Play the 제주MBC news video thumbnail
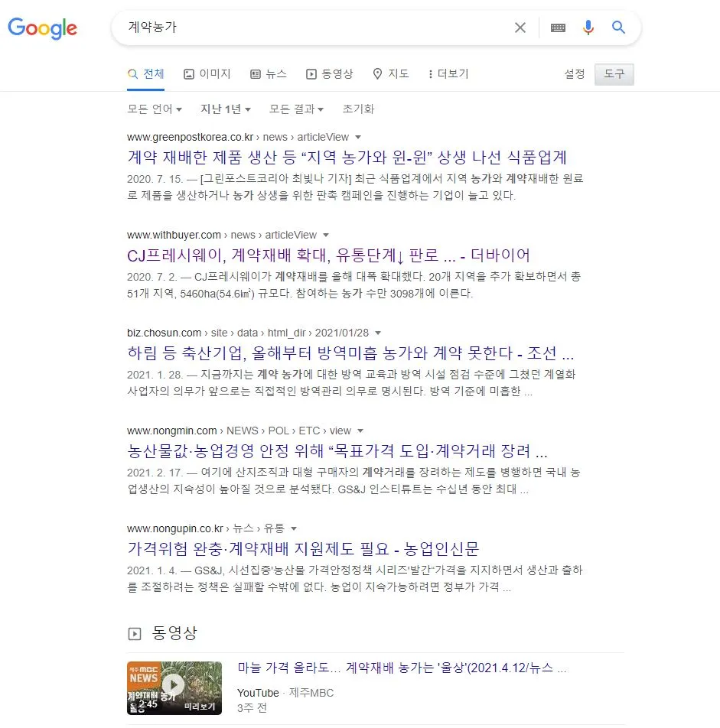 point(174,687)
